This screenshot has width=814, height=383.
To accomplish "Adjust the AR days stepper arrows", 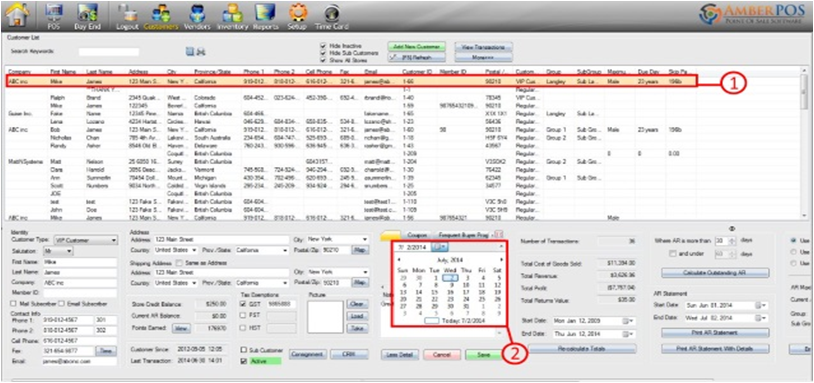I will click(x=732, y=241).
